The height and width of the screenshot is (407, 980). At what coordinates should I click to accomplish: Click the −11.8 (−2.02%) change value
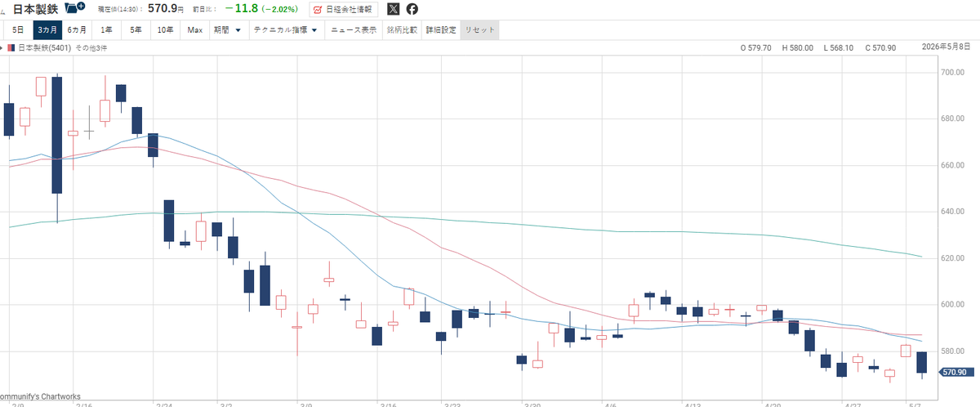click(x=263, y=9)
